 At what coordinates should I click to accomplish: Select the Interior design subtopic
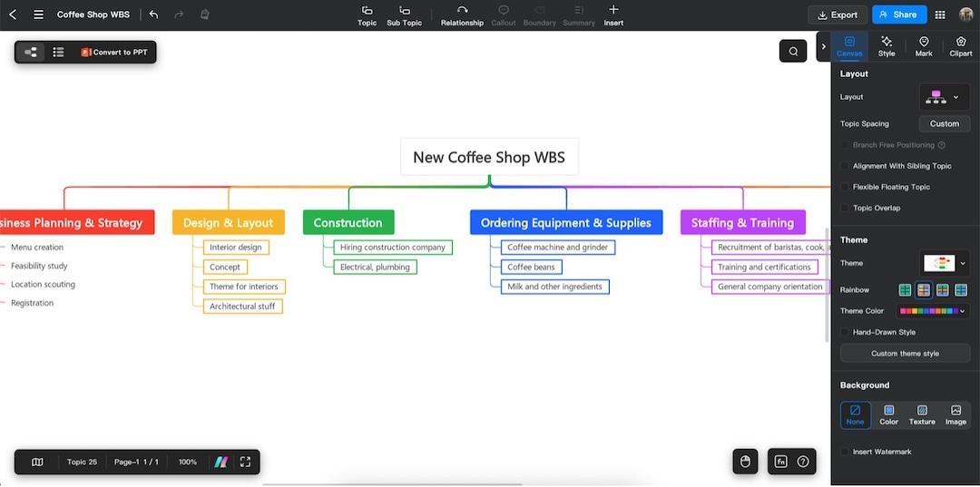[236, 248]
